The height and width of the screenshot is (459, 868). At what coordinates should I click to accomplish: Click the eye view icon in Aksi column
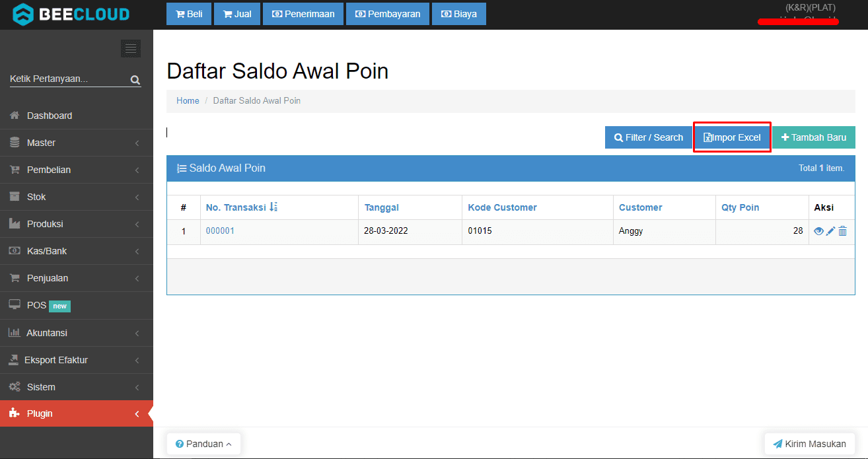click(x=819, y=231)
